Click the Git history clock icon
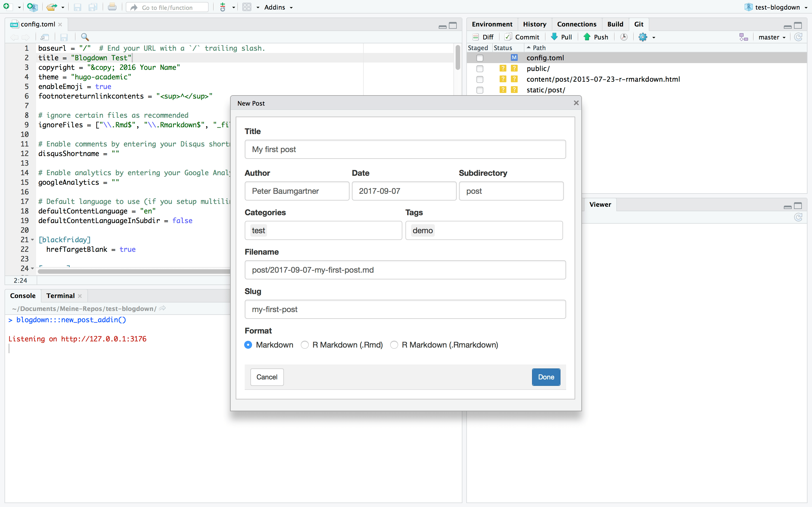 623,37
